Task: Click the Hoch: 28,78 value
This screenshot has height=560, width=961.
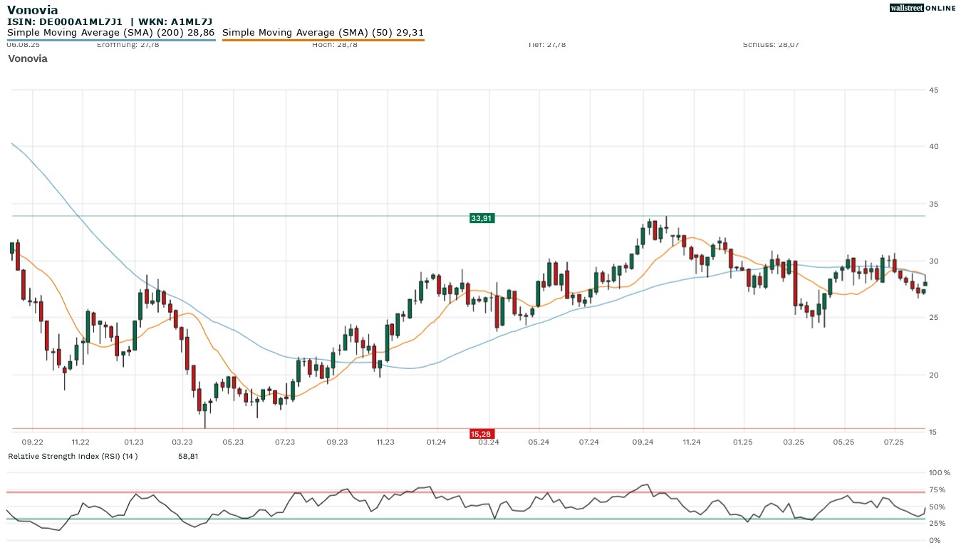Action: [x=335, y=45]
